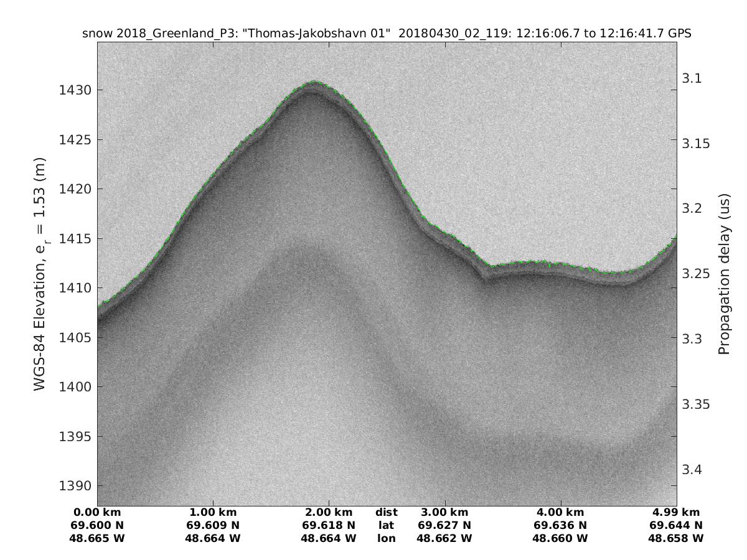The height and width of the screenshot is (560, 747).
Task: Click the "lon" legend label under axis
Action: (386, 538)
